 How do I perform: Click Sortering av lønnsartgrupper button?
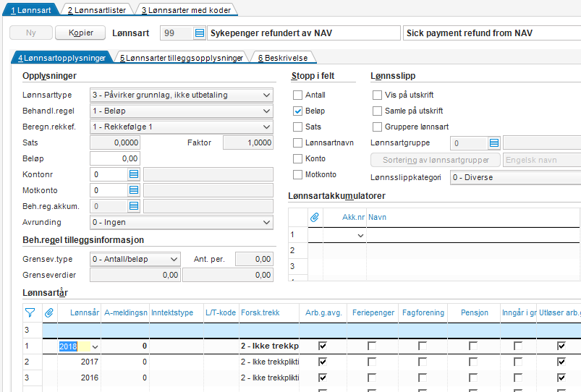[x=436, y=160]
